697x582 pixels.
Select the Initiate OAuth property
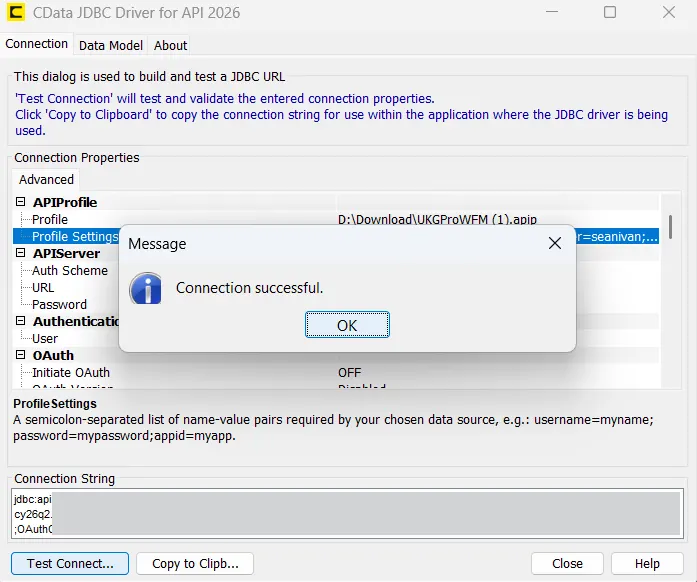(71, 373)
